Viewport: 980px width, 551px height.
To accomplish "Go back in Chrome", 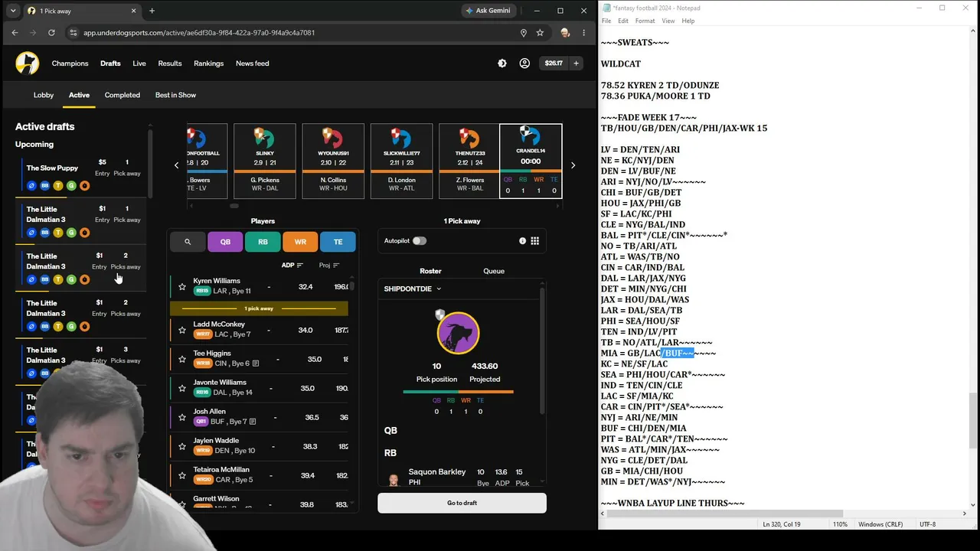I will coord(15,33).
